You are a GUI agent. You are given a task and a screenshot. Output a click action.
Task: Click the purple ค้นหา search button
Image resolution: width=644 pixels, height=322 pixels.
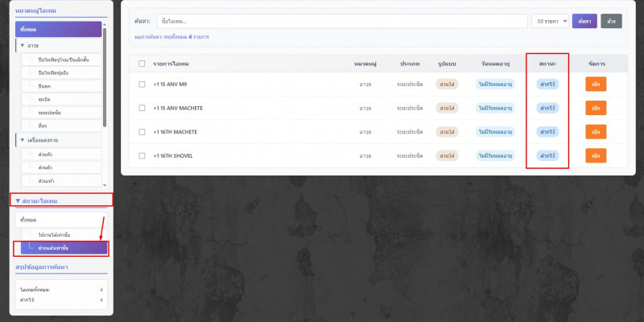pos(584,21)
